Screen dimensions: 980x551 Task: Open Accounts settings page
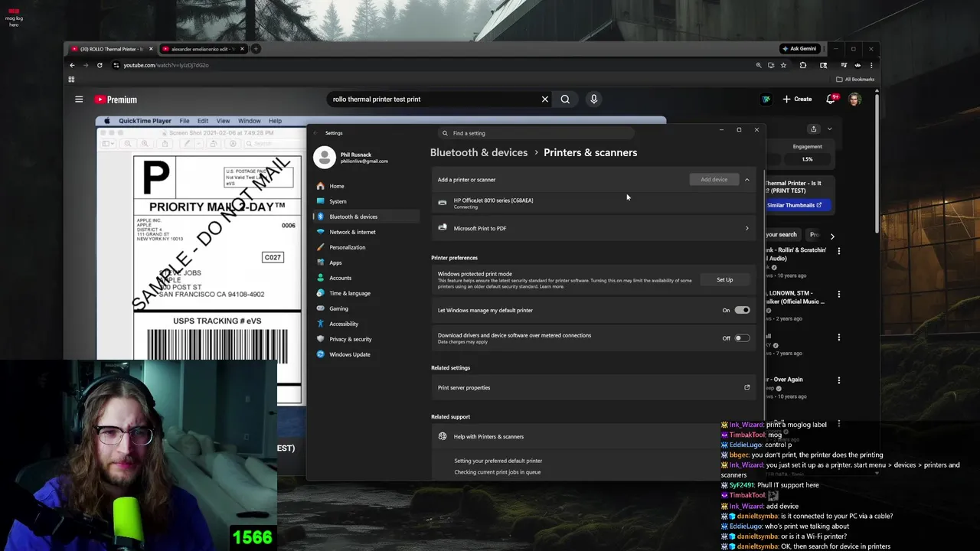(x=366, y=278)
